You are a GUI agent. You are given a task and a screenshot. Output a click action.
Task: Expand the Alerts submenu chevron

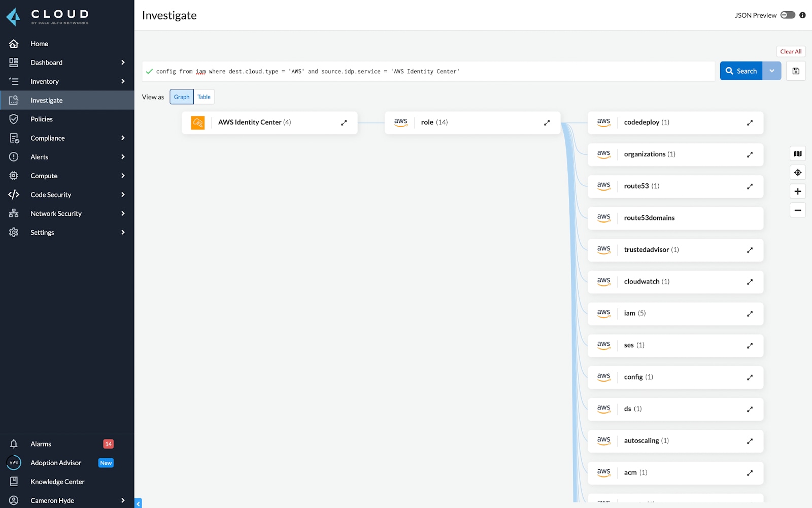pos(123,157)
